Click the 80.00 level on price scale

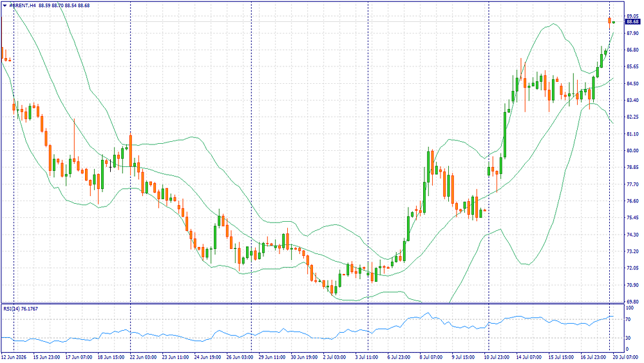click(632, 150)
